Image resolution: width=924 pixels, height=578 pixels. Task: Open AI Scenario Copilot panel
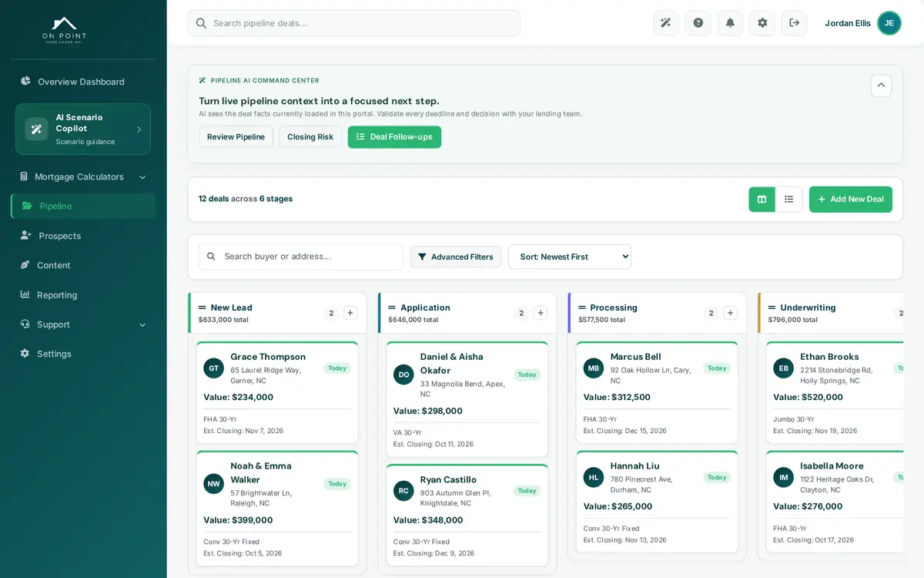click(83, 129)
